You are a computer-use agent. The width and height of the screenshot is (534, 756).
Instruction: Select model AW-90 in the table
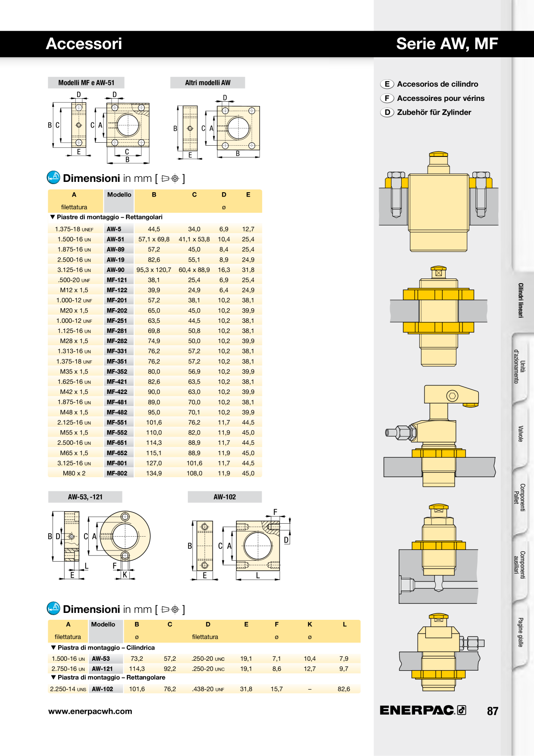[119, 270]
